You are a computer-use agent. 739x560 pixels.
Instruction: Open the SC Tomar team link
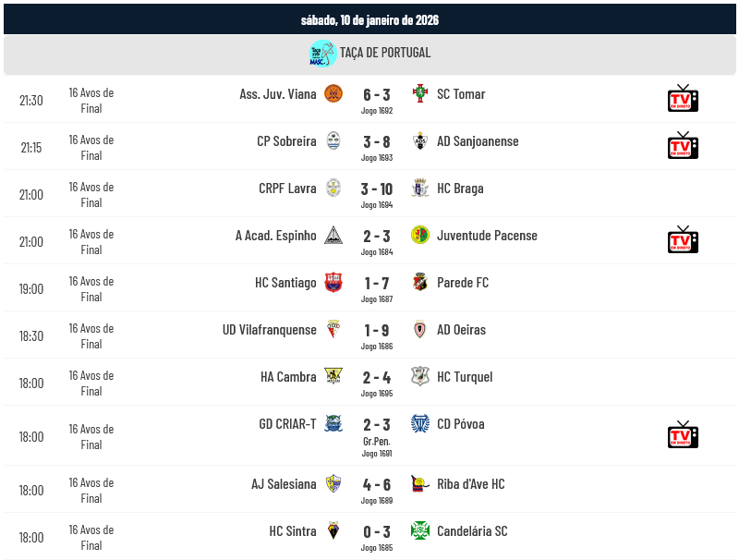click(x=461, y=94)
